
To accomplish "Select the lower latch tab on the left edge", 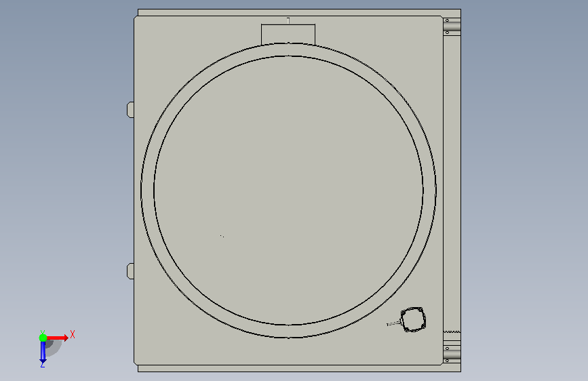I will pos(130,271).
